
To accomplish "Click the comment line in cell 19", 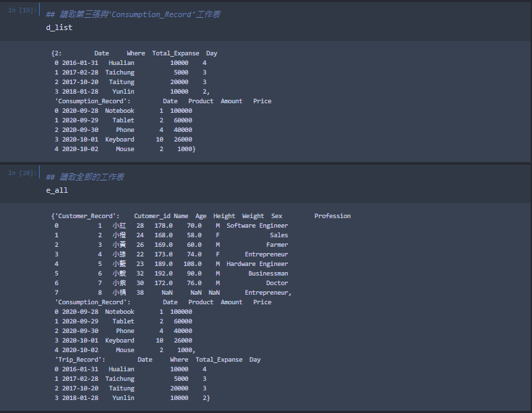I will coord(133,14).
